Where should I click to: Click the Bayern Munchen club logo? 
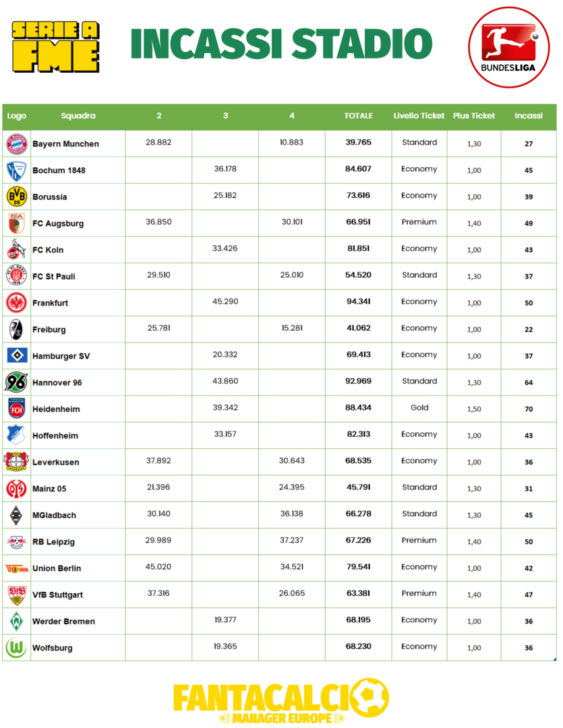tap(16, 144)
